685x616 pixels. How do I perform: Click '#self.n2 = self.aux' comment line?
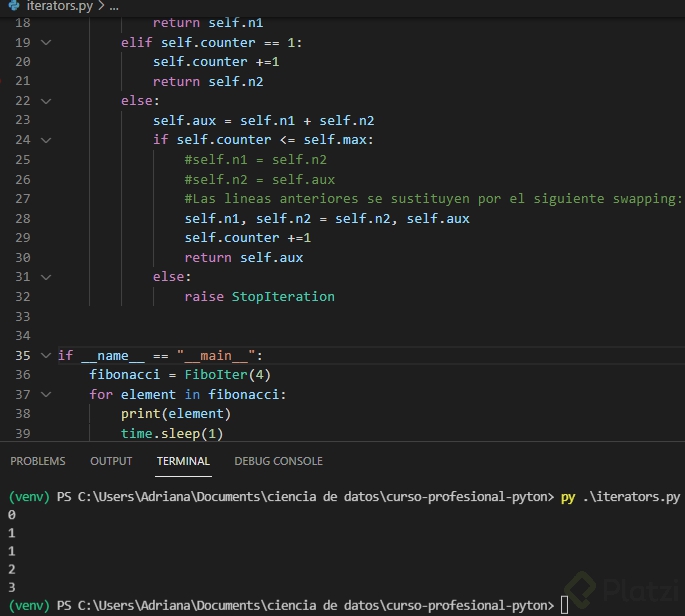tap(259, 180)
